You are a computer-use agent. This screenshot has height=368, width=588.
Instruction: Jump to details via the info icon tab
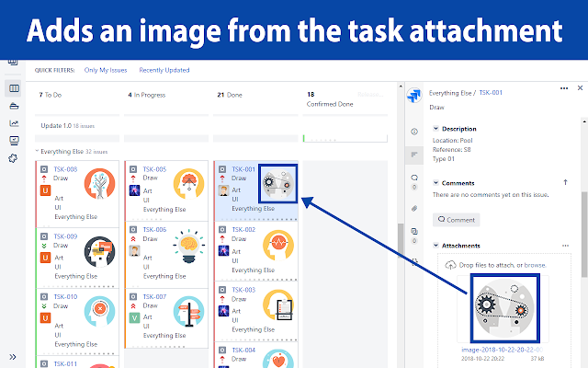(x=414, y=132)
